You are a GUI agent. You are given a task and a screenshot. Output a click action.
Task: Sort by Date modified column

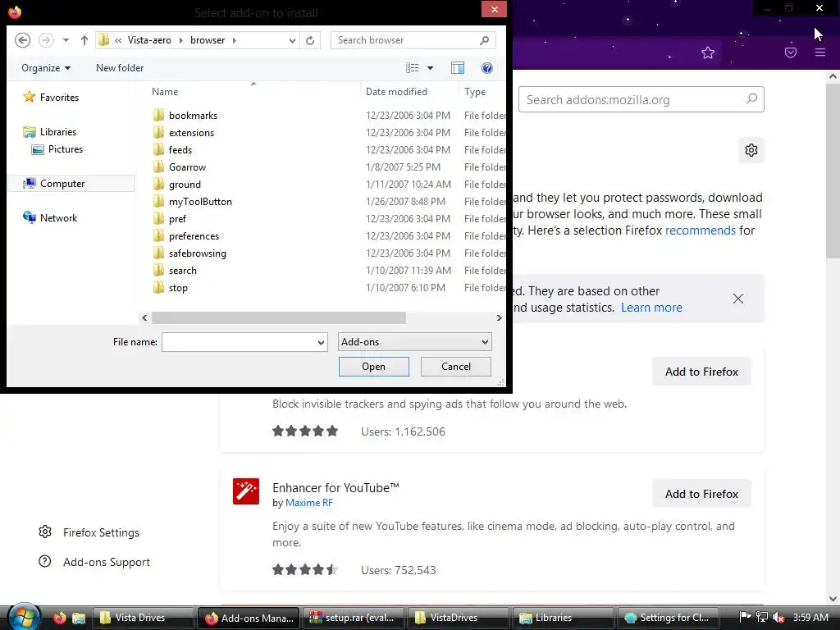point(396,92)
